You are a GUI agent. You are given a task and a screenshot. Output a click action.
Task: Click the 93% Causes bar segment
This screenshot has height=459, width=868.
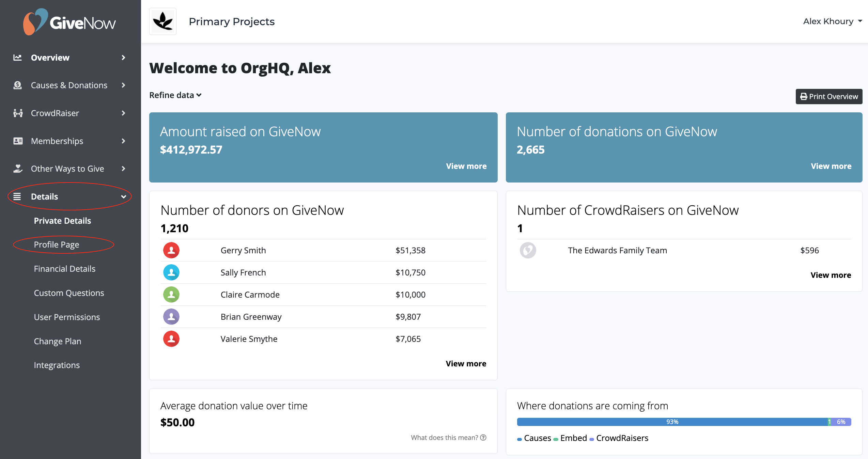point(672,422)
